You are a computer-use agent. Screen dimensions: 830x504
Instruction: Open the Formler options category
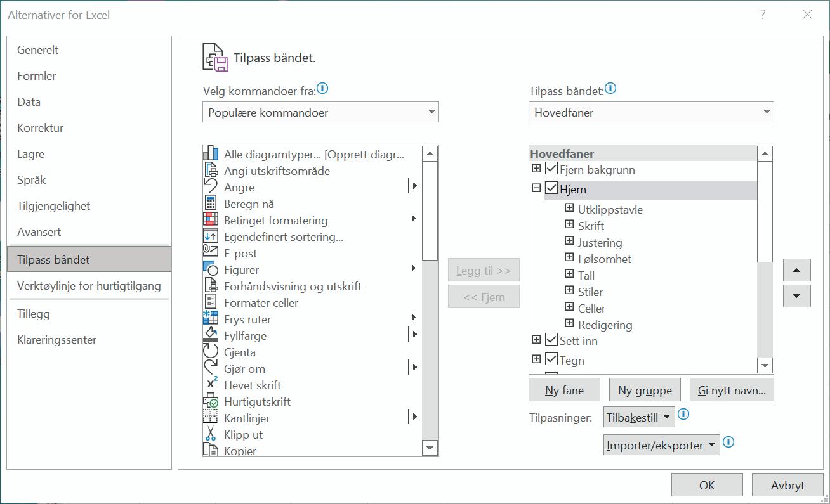pyautogui.click(x=89, y=76)
